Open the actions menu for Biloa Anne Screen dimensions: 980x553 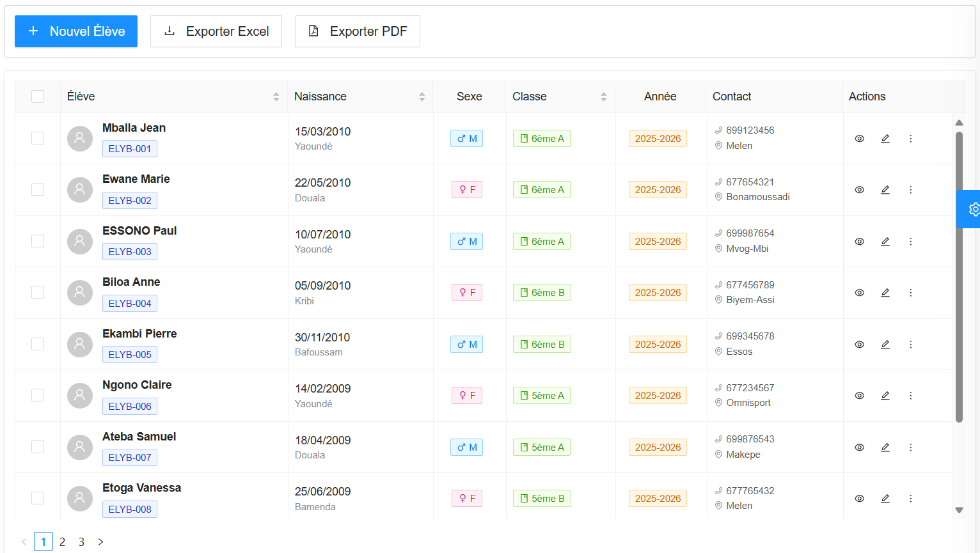tap(910, 292)
